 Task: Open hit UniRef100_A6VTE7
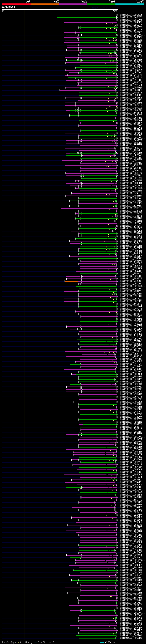pyautogui.click(x=131, y=90)
